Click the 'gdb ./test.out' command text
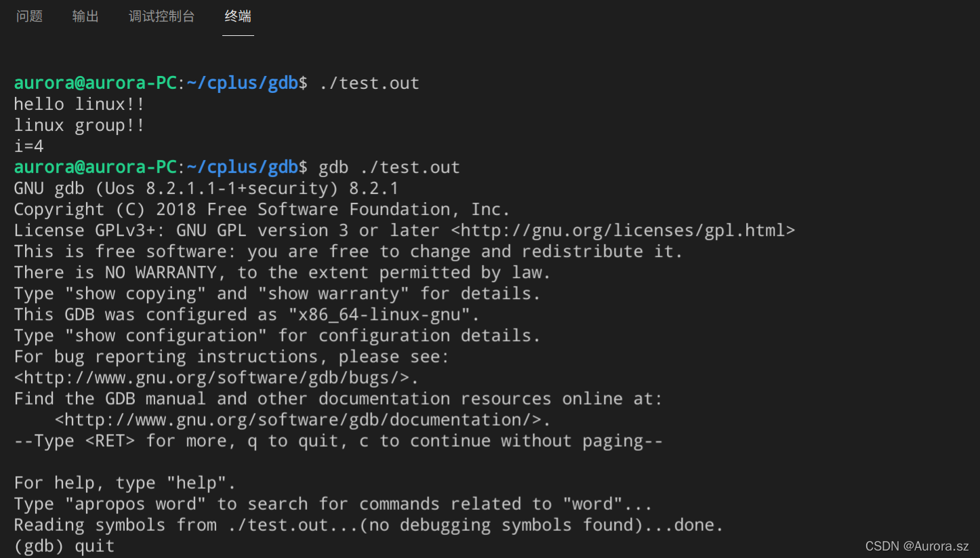This screenshot has height=558, width=980. (389, 167)
